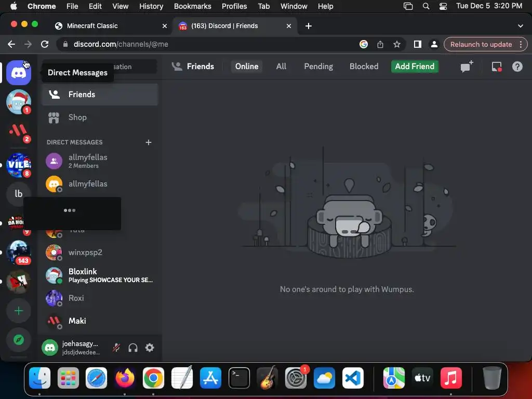Toggle deafen headphones icon
Viewport: 532px width, 399px height.
tap(133, 348)
